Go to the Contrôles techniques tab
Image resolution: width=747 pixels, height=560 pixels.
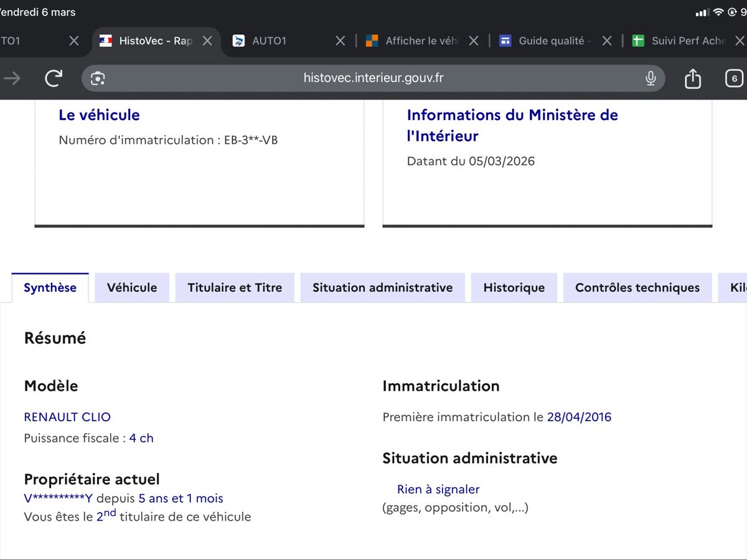[x=637, y=287]
